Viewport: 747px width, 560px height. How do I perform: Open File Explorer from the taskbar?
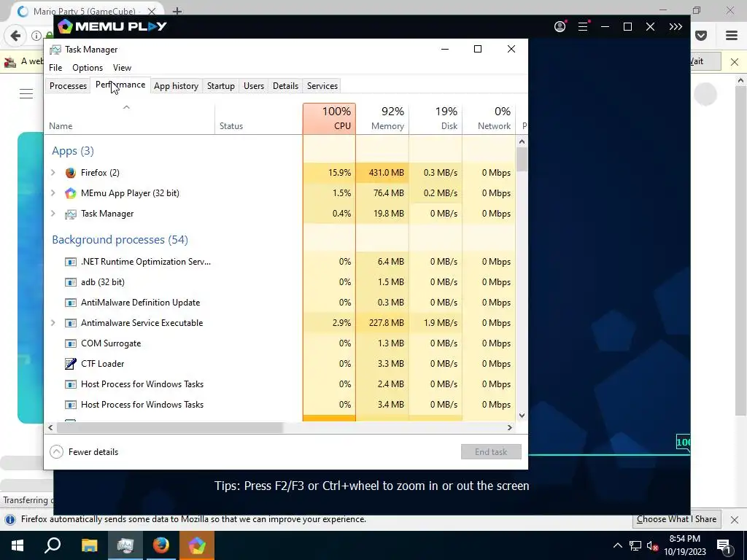click(x=89, y=545)
